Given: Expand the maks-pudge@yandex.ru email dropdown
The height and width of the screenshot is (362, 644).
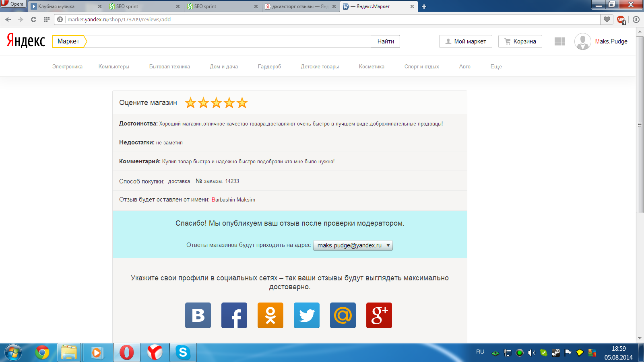Looking at the screenshot, I should pyautogui.click(x=353, y=245).
